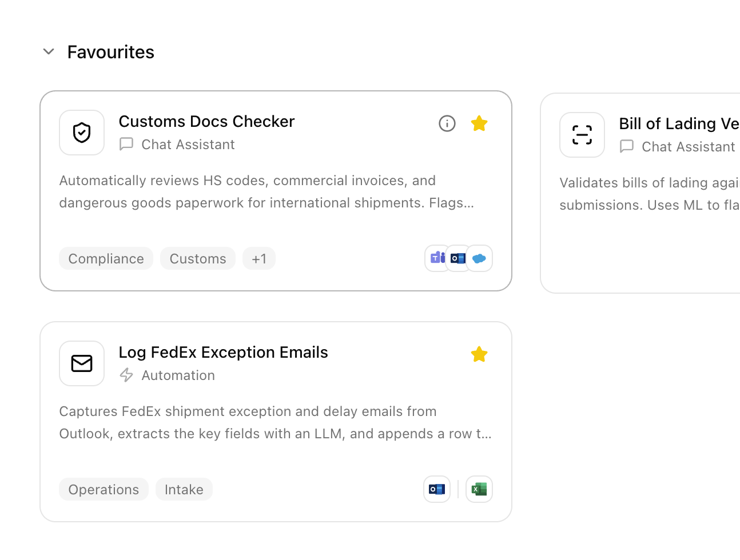The height and width of the screenshot is (560, 740).
Task: Click Outlook icon on Log FedEx card
Action: (x=437, y=489)
